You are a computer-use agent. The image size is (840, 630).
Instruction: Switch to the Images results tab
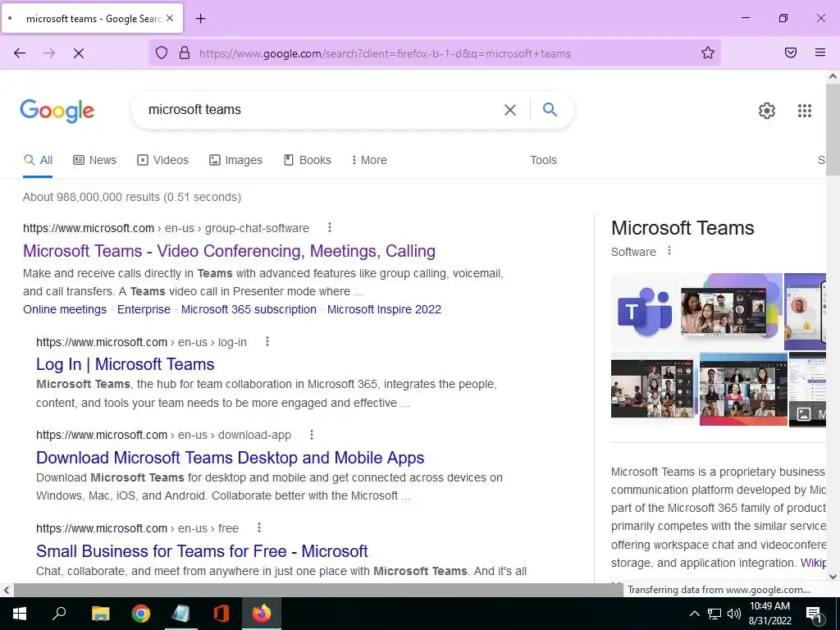[x=235, y=160]
